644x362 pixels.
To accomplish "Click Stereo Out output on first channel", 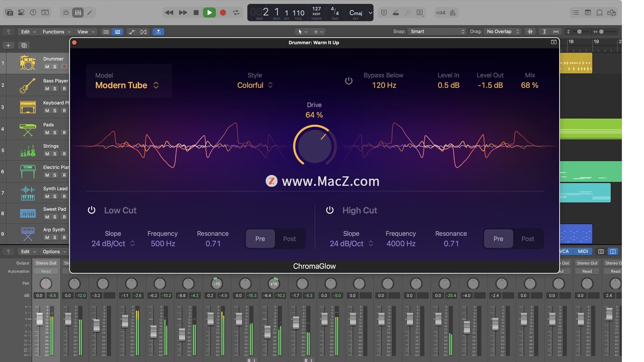I will pyautogui.click(x=46, y=263).
